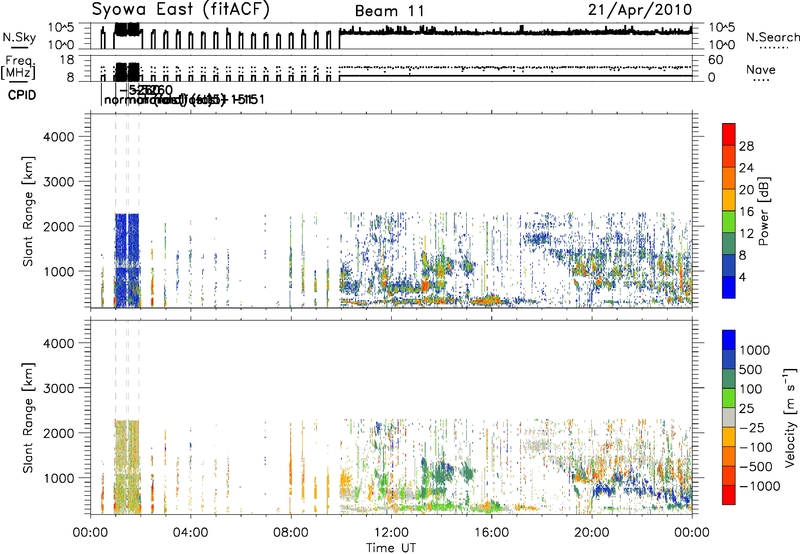Click the date '21/Apr/2010'
800x554 pixels.
(x=640, y=10)
